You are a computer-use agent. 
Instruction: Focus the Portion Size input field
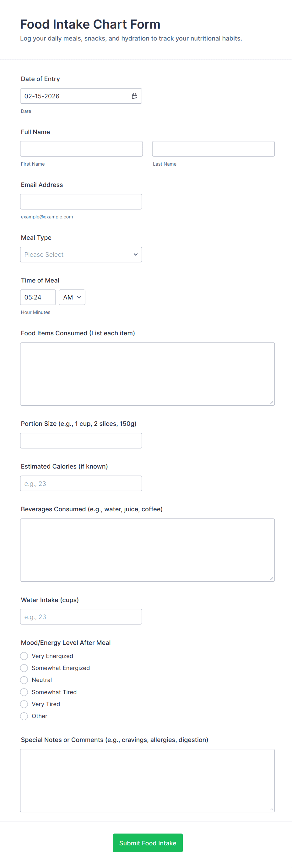pos(81,441)
